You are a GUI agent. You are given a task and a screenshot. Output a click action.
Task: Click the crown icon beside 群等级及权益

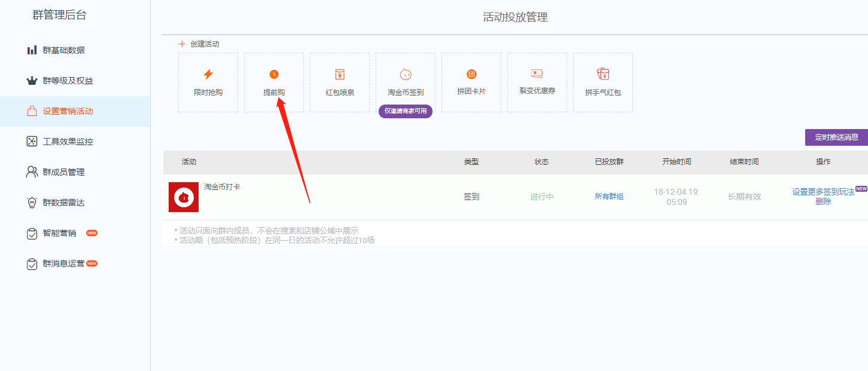point(32,81)
